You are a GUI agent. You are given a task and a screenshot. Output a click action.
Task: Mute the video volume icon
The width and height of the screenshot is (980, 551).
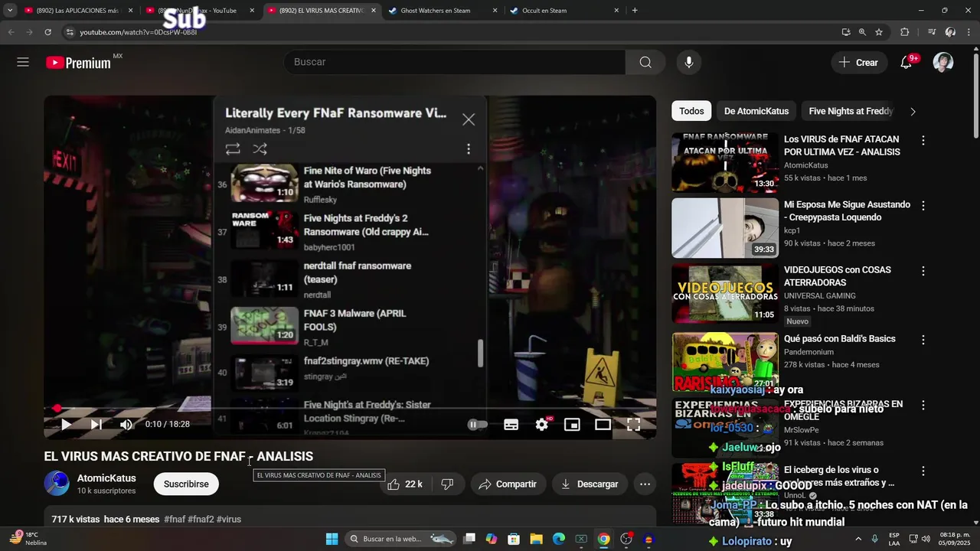click(x=126, y=424)
